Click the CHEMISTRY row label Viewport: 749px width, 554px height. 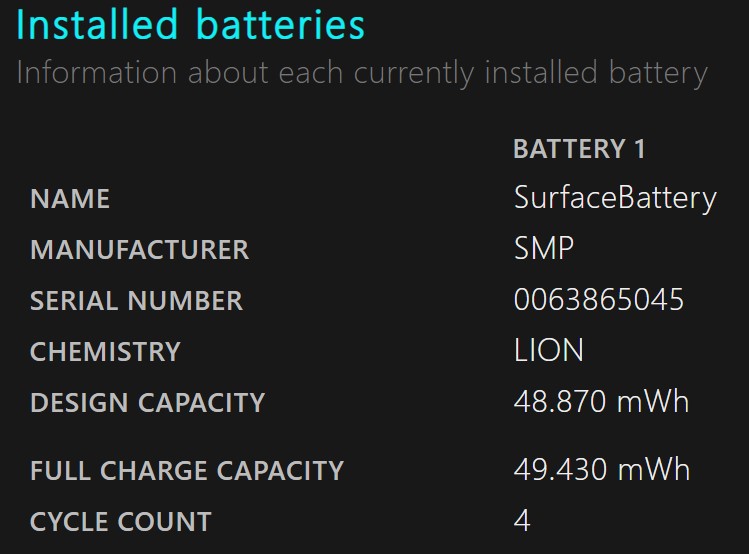click(x=105, y=352)
